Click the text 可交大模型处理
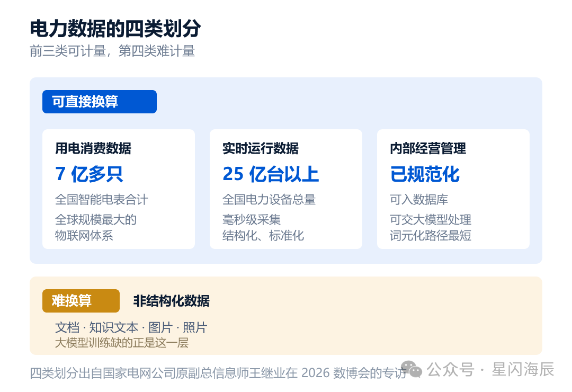This screenshot has width=572, height=392. click(431, 220)
